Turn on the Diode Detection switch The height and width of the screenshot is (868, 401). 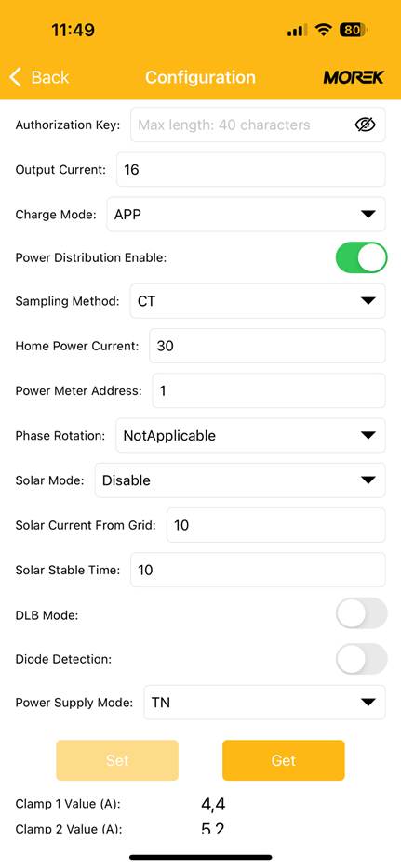click(361, 659)
